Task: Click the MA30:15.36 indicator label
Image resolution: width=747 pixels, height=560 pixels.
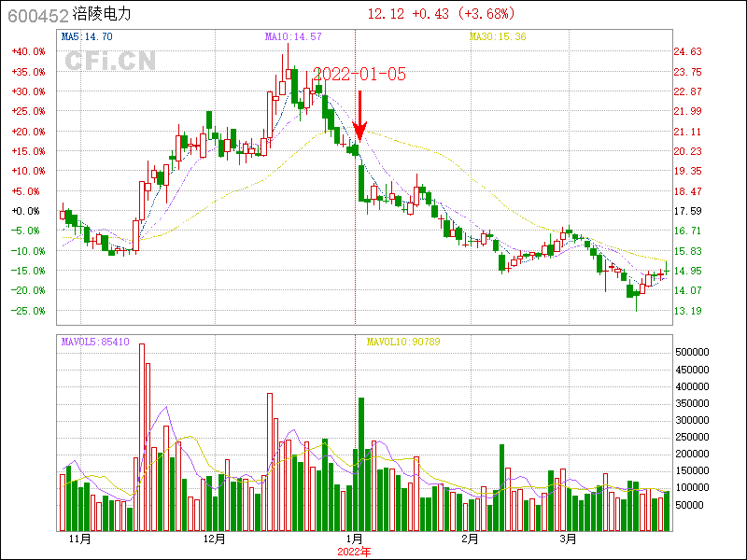Action: 498,36
